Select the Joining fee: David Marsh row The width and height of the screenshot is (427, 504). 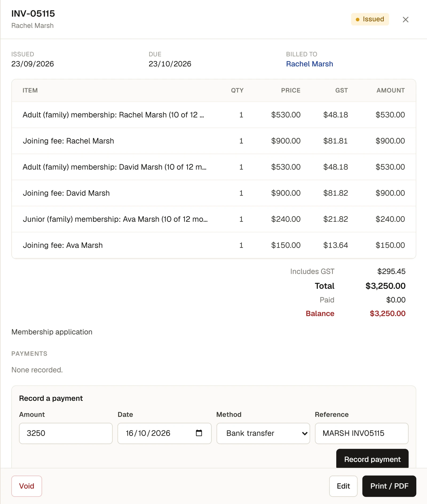pyautogui.click(x=214, y=193)
